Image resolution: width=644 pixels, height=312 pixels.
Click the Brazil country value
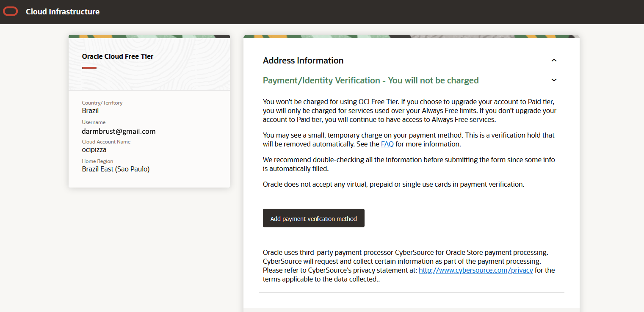click(x=90, y=110)
